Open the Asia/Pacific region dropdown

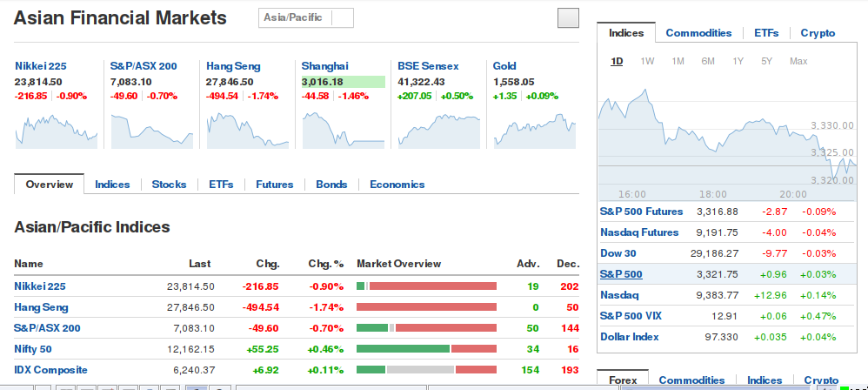point(305,17)
